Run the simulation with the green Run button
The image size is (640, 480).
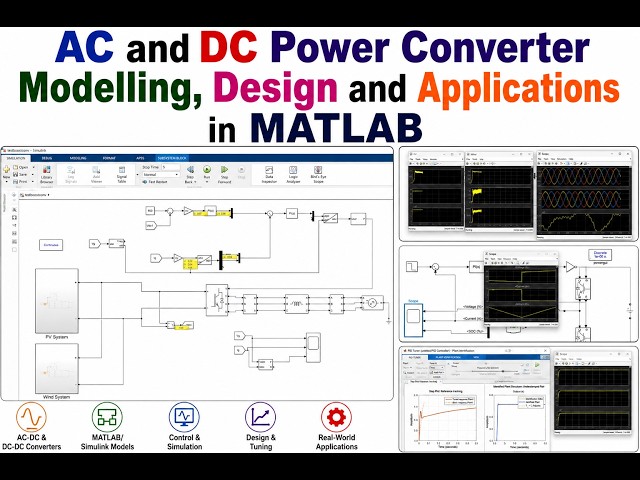[x=207, y=170]
